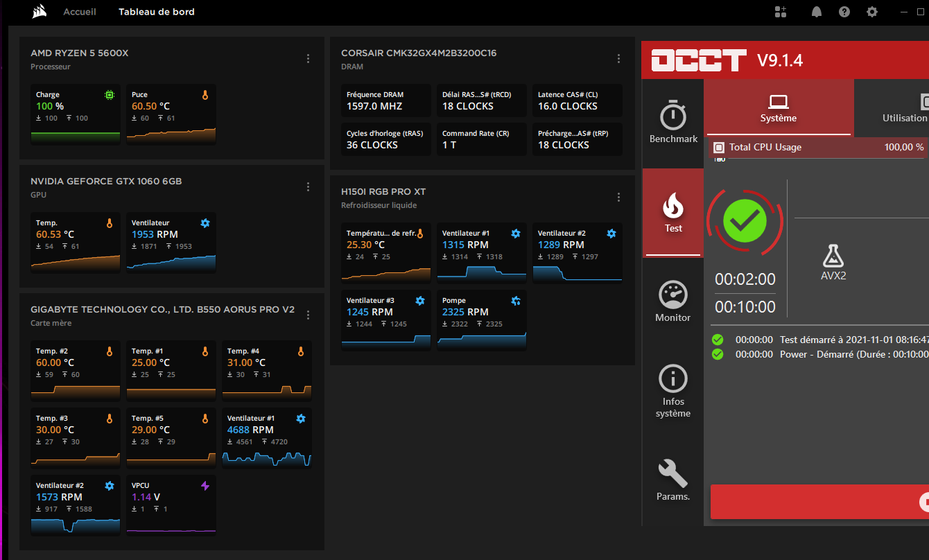Viewport: 929px width, 560px height.
Task: Click thermometer icon on Temp. #5 tile
Action: [205, 419]
